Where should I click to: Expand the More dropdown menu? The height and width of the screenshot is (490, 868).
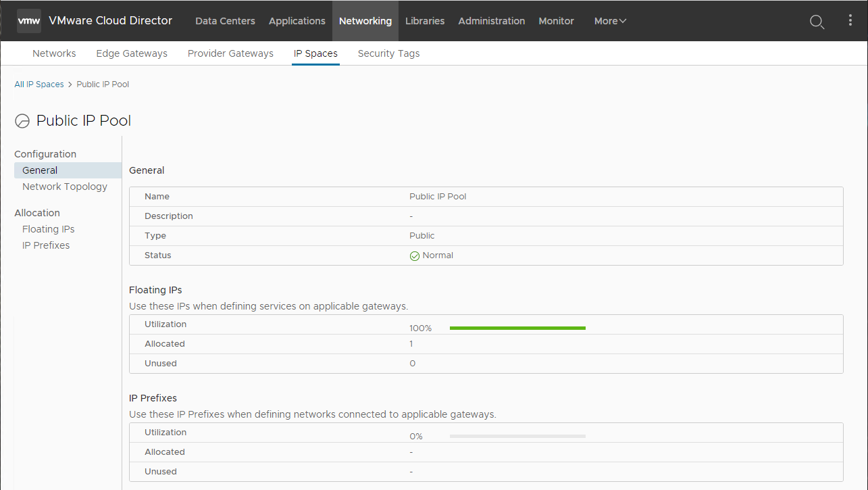click(x=610, y=21)
